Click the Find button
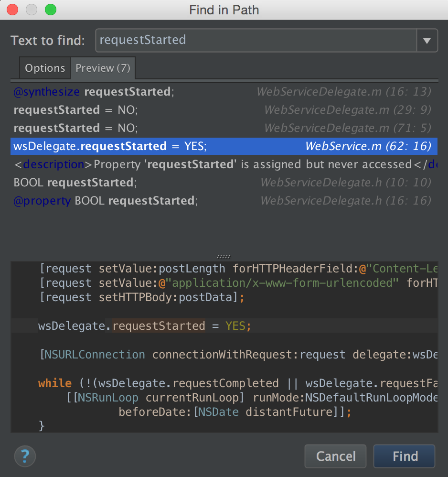Screen dimensions: 448x477 (404, 456)
